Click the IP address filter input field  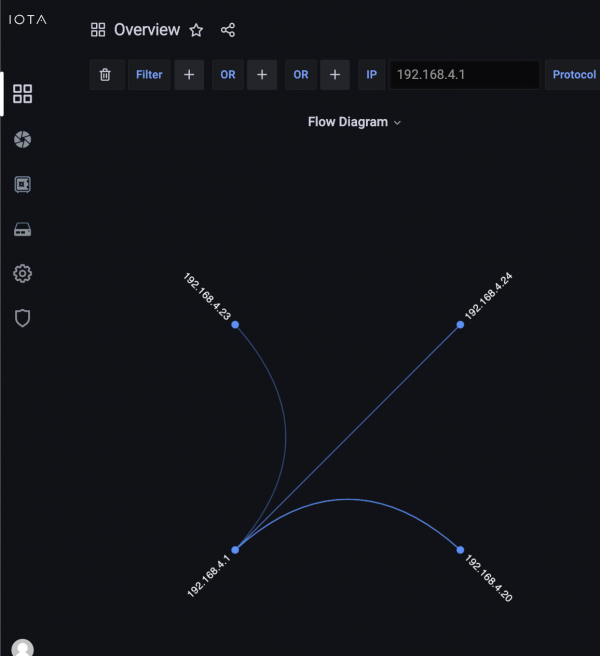click(x=465, y=75)
